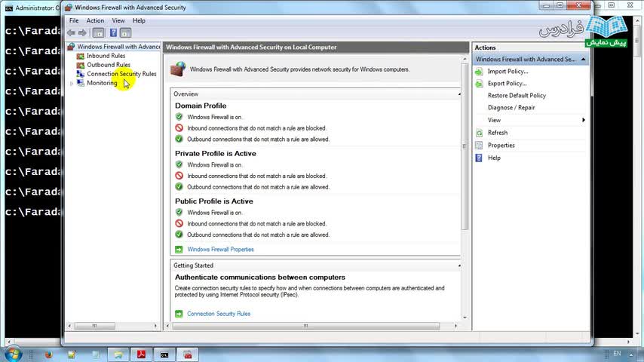Click the Help icon in the Actions pane
The image size is (644, 362).
(479, 158)
